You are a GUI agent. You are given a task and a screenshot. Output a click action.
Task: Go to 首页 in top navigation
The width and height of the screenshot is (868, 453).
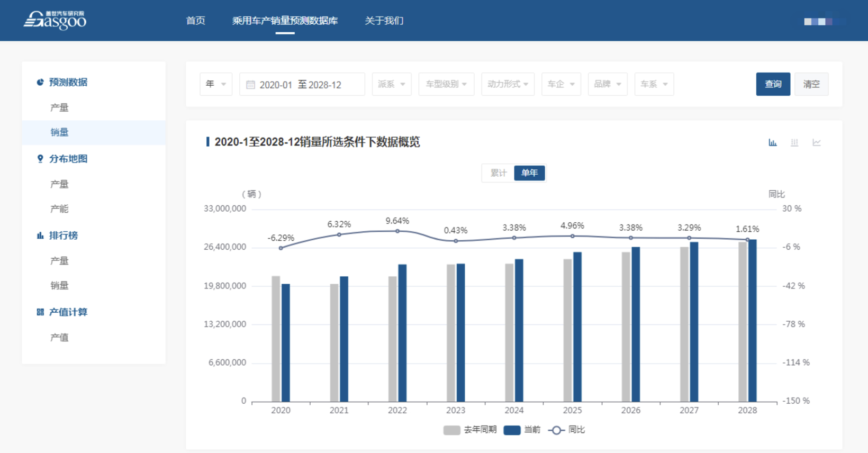[195, 21]
